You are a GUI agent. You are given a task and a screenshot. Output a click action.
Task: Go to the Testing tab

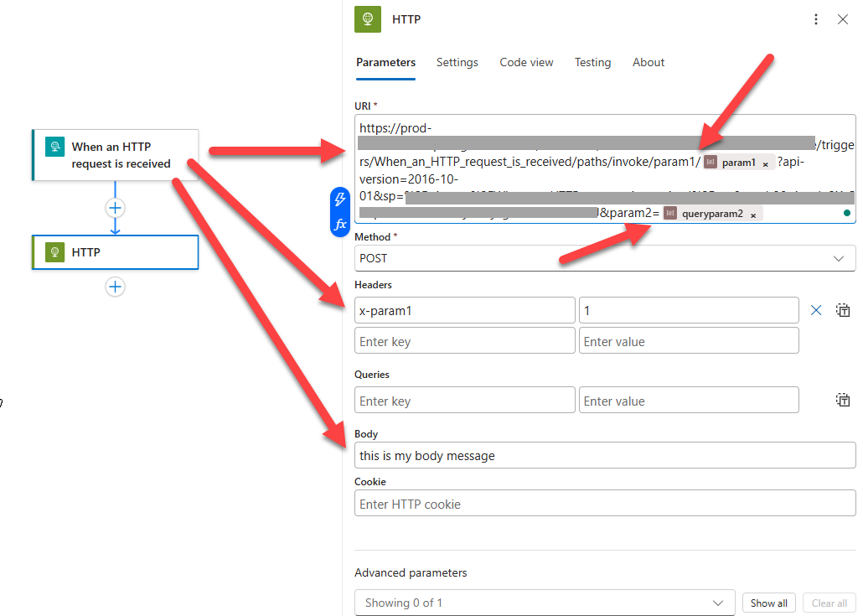(592, 62)
